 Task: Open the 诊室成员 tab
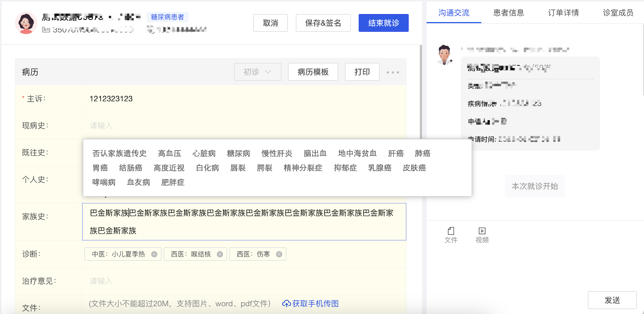[x=618, y=13]
